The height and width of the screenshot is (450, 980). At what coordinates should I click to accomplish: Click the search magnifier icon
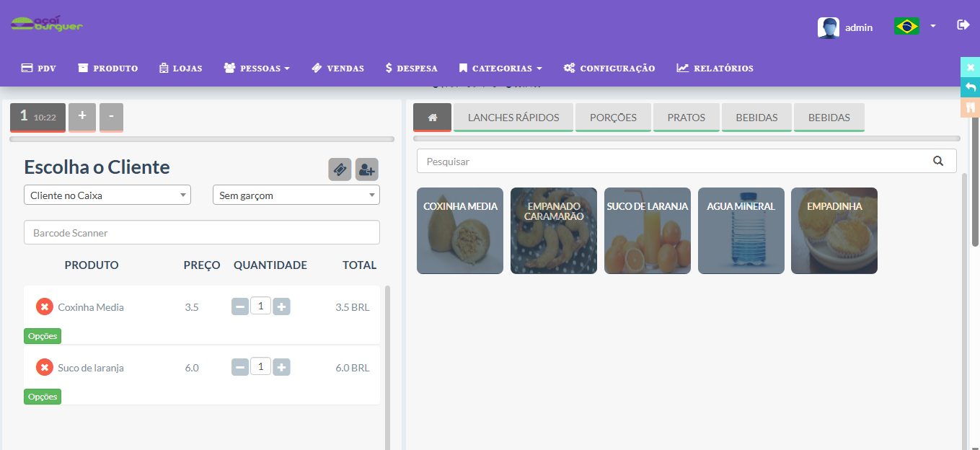coord(938,161)
